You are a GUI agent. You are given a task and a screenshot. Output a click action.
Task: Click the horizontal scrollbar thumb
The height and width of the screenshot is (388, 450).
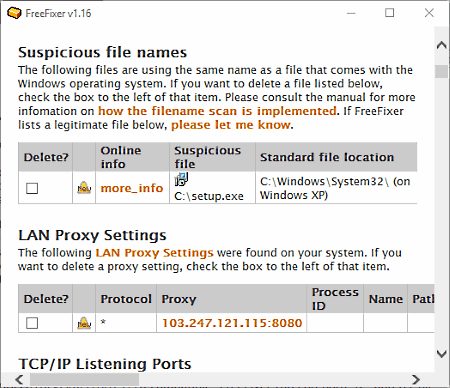pyautogui.click(x=84, y=379)
